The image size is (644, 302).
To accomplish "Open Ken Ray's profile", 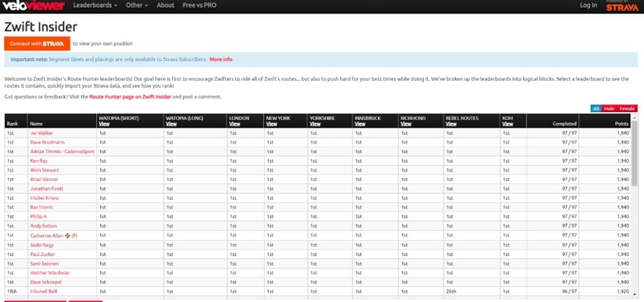I will tap(39, 161).
